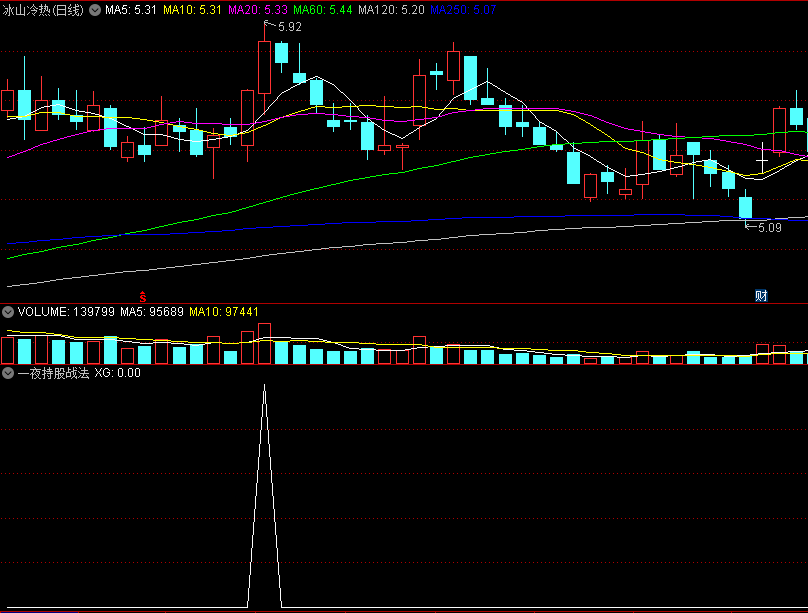
Task: Select the green MA60: 5.44 label
Action: [x=323, y=10]
